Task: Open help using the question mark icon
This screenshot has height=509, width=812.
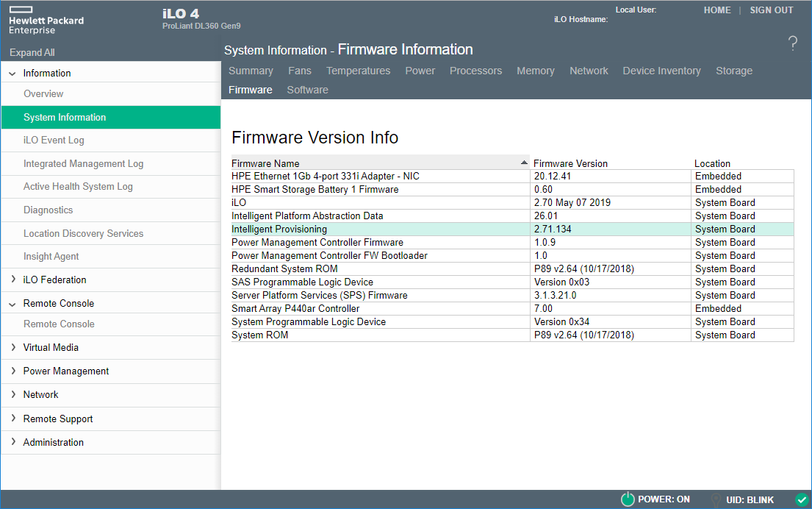Action: click(792, 44)
